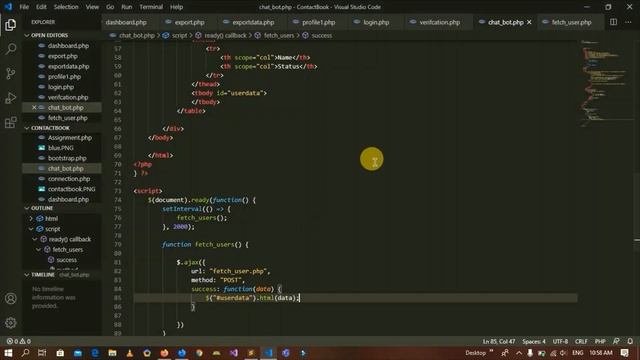Open Task View on the taskbar
This screenshot has width=640, height=360.
[42, 353]
